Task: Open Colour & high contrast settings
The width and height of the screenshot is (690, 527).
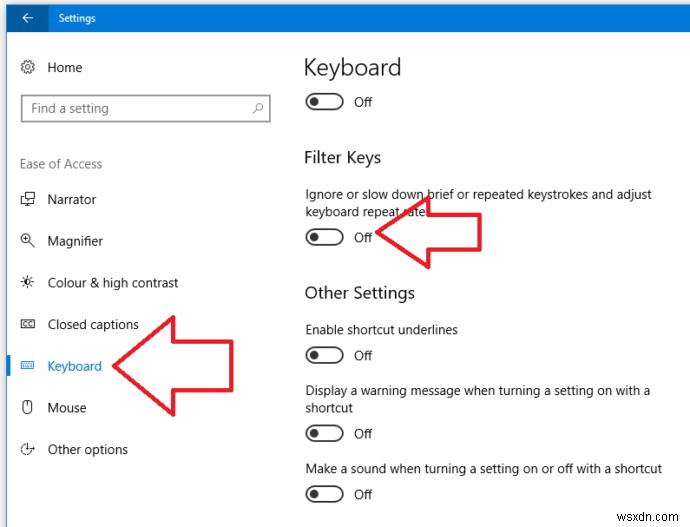Action: (x=113, y=283)
